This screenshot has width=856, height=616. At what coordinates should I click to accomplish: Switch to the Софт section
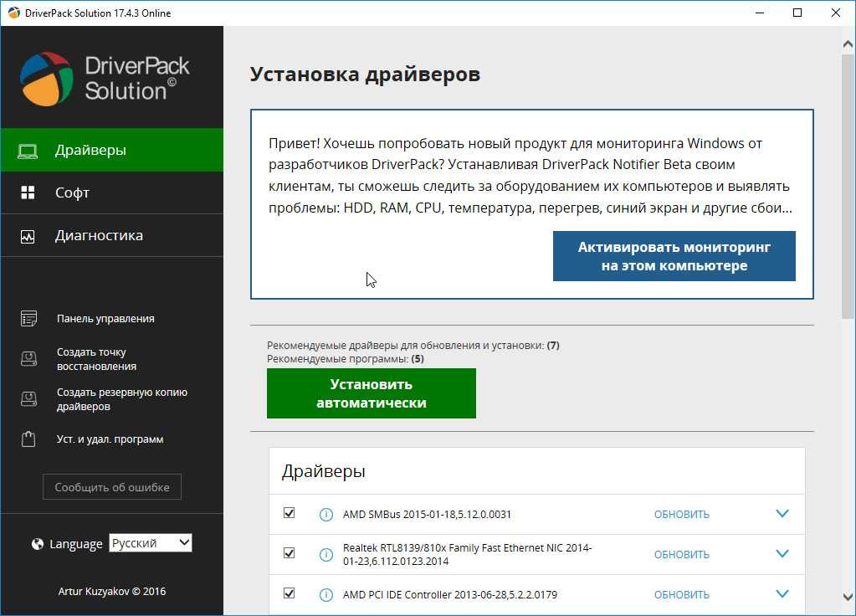[112, 192]
